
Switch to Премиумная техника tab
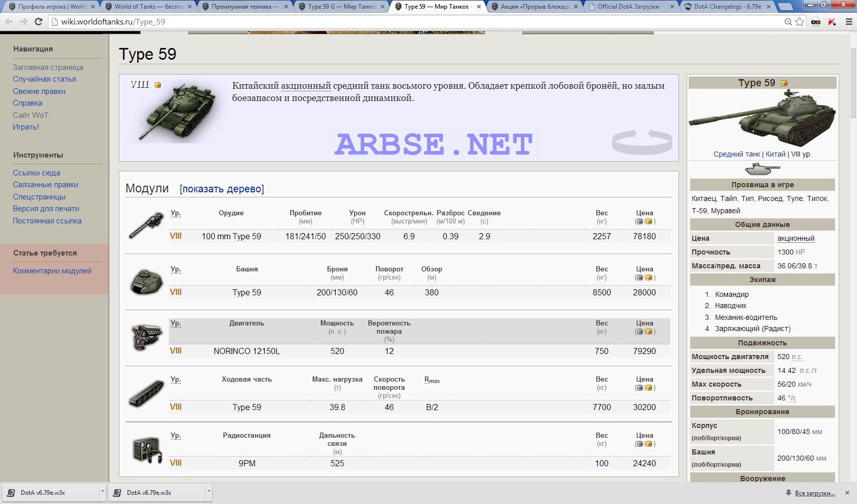pos(244,7)
